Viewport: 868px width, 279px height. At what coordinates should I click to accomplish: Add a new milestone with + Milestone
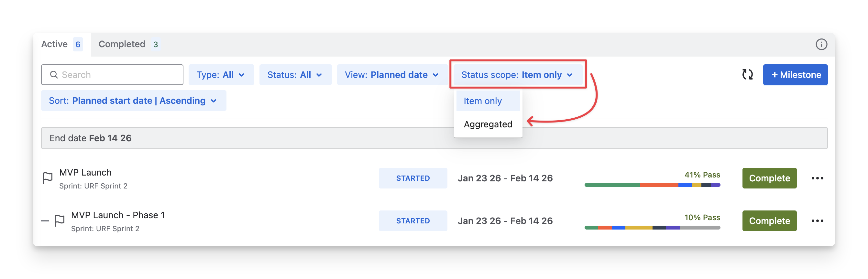point(795,75)
